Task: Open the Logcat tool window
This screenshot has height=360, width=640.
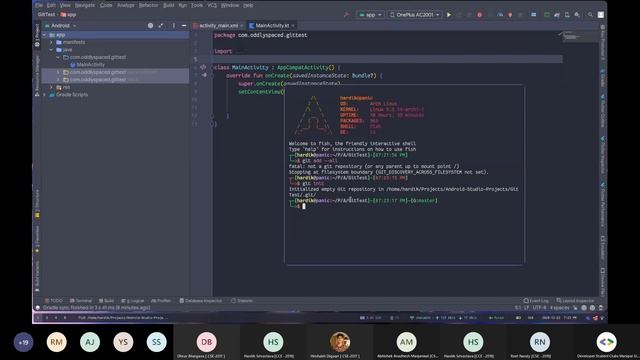Action: coord(133,301)
